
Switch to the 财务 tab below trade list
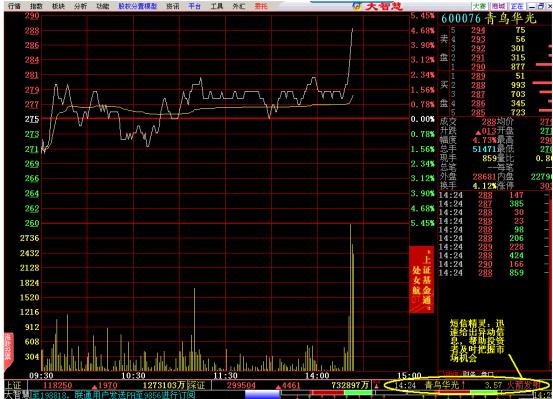click(469, 373)
